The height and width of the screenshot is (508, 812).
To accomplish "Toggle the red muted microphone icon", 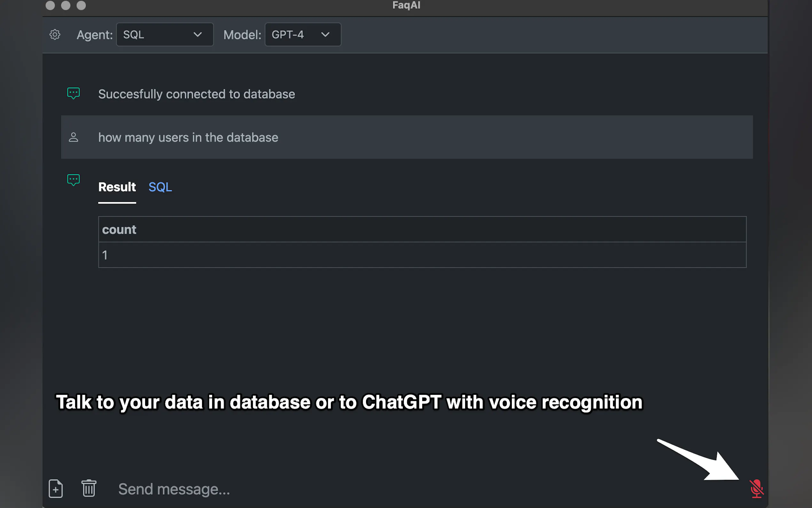I will [756, 488].
